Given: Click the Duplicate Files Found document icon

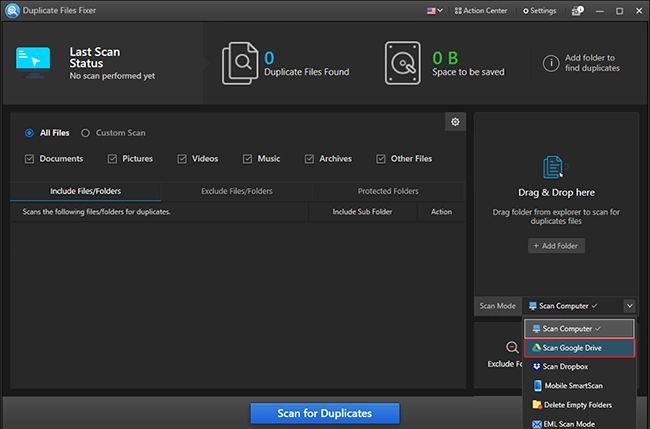Looking at the screenshot, I should (x=240, y=63).
